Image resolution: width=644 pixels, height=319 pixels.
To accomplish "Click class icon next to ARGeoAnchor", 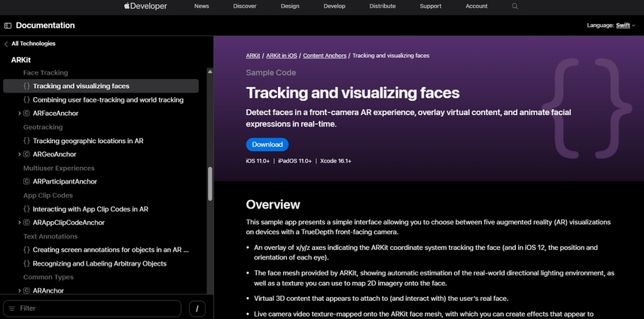I will (x=26, y=154).
